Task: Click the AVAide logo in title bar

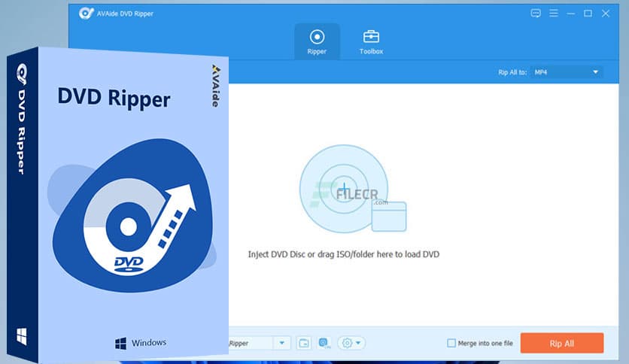Action: click(x=87, y=14)
